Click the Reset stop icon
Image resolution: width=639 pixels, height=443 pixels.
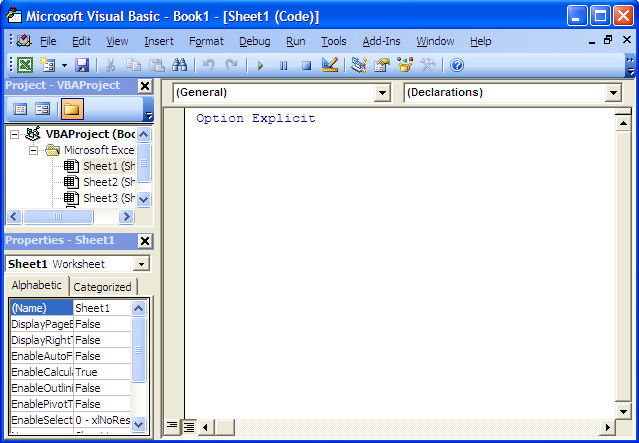[x=306, y=65]
